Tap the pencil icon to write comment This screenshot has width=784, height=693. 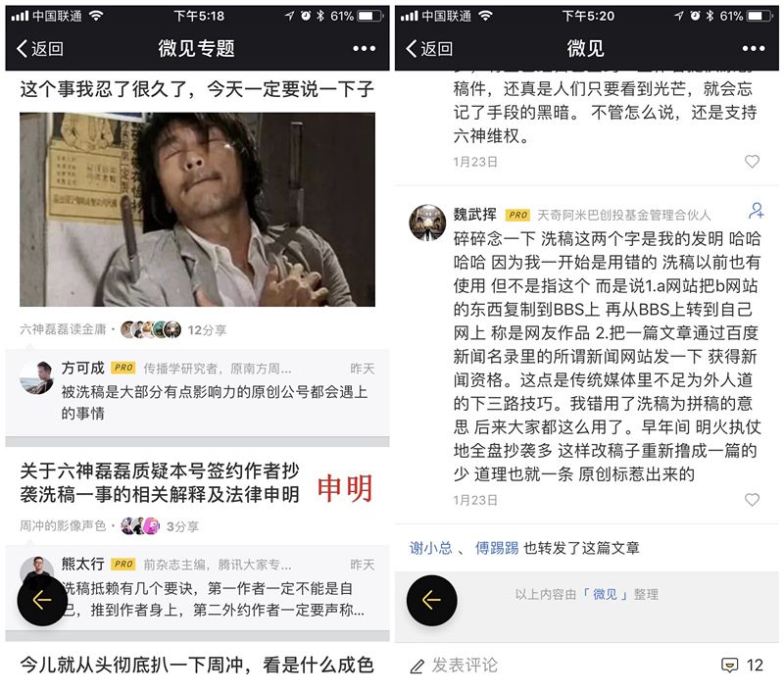pyautogui.click(x=417, y=666)
